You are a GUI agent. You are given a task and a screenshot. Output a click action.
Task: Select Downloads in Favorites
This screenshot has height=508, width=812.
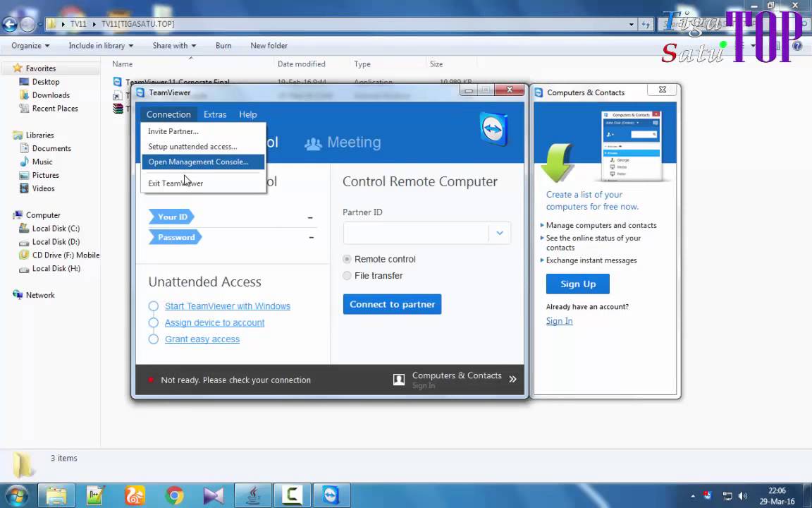coord(51,95)
